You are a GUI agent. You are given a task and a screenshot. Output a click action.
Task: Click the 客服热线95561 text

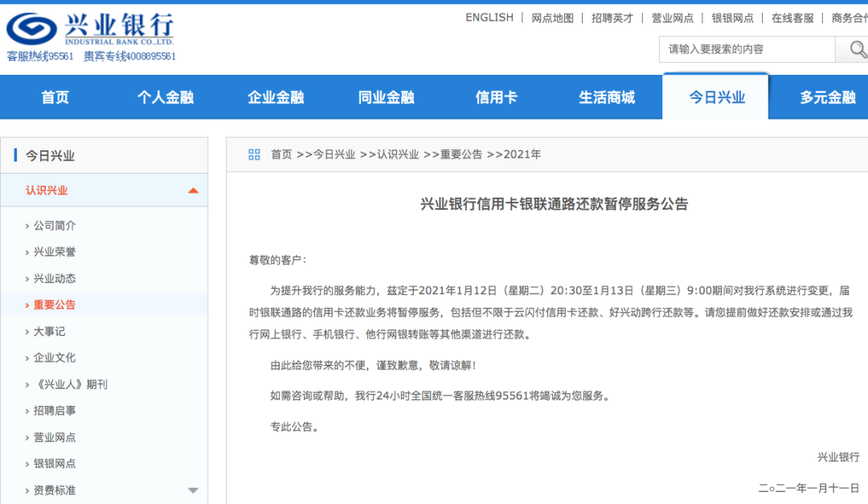pos(40,56)
